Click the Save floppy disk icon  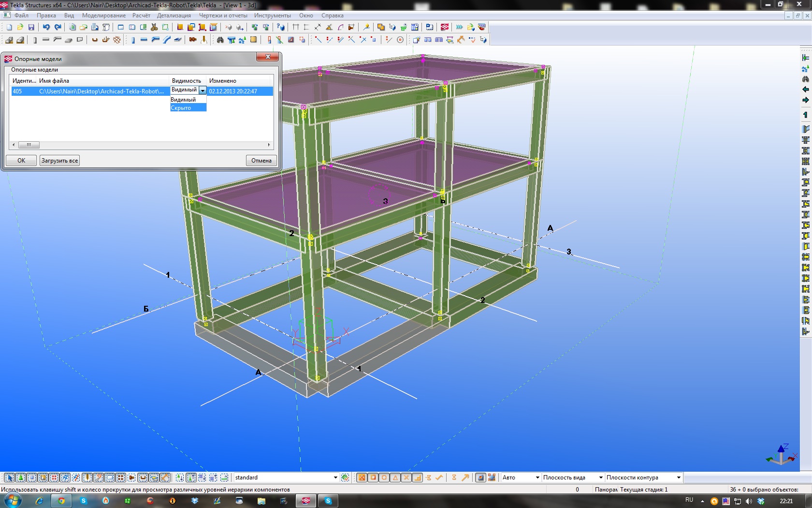[x=31, y=27]
